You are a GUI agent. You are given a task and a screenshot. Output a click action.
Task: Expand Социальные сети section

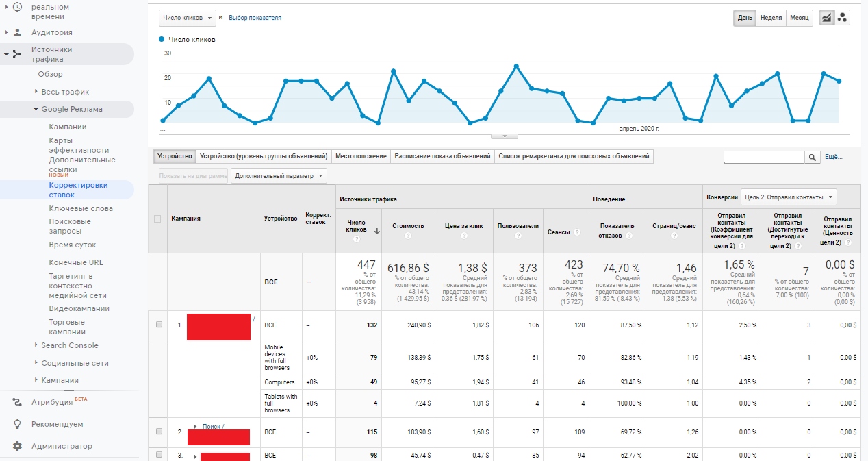(36, 363)
